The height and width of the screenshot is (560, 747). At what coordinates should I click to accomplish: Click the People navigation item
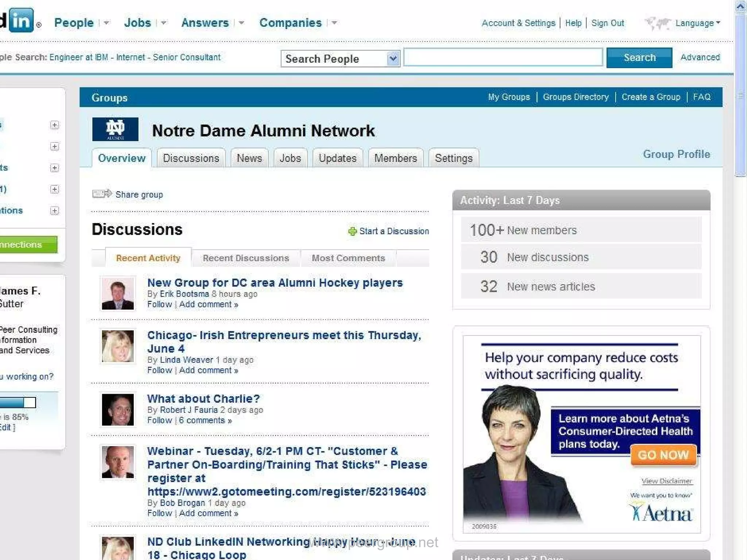click(74, 23)
